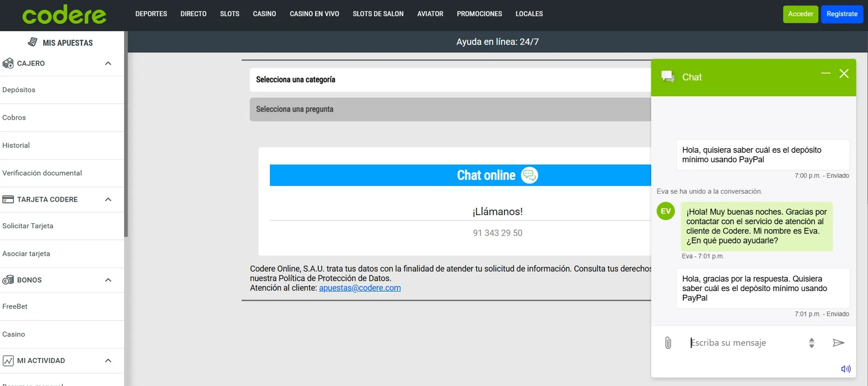Click the Mi Actividad chart icon

pos(8,361)
